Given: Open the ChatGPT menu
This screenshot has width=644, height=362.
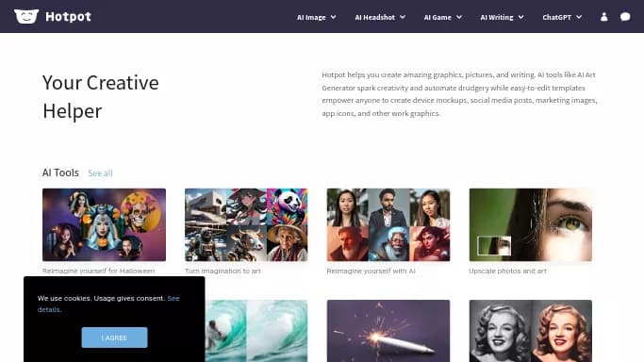Looking at the screenshot, I should click(x=562, y=17).
